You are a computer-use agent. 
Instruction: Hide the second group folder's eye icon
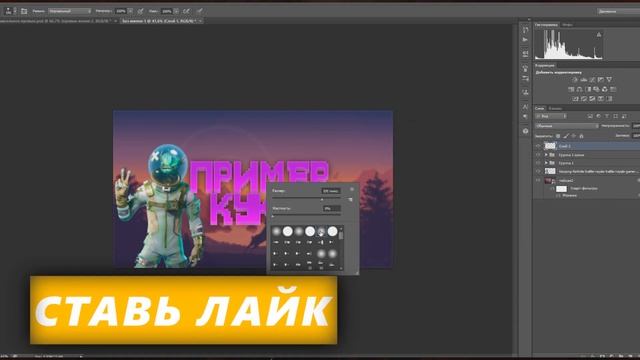point(538,163)
